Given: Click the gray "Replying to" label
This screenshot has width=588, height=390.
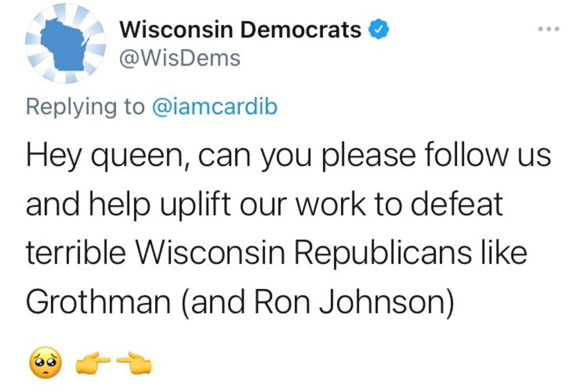Looking at the screenshot, I should [x=85, y=107].
